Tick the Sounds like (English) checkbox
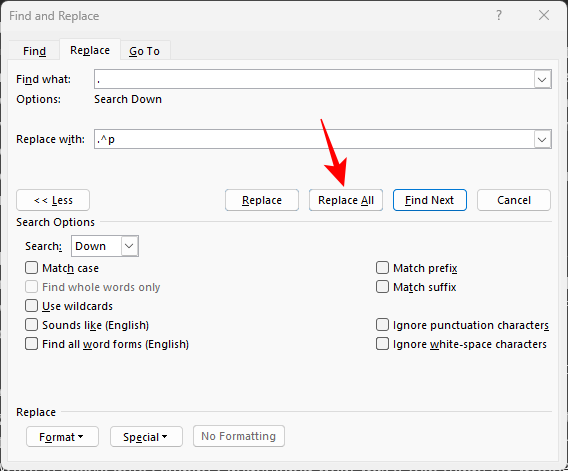The width and height of the screenshot is (568, 471). (32, 325)
